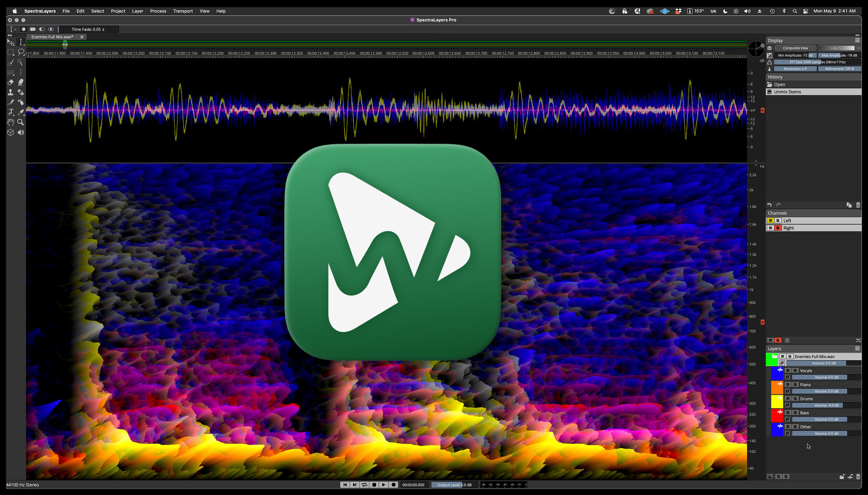Select the Hand pan tool

click(10, 122)
